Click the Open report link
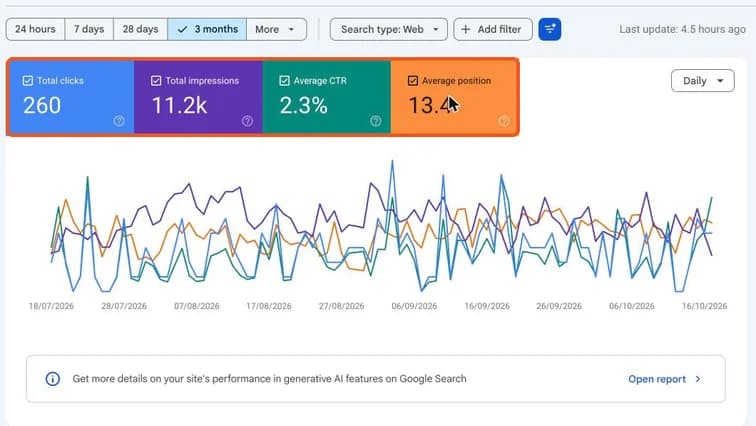 point(657,379)
